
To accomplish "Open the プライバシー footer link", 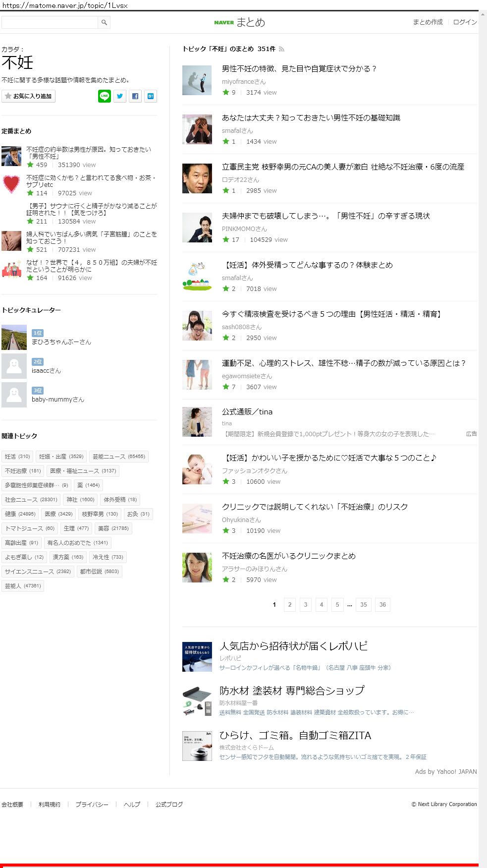I will click(x=92, y=805).
